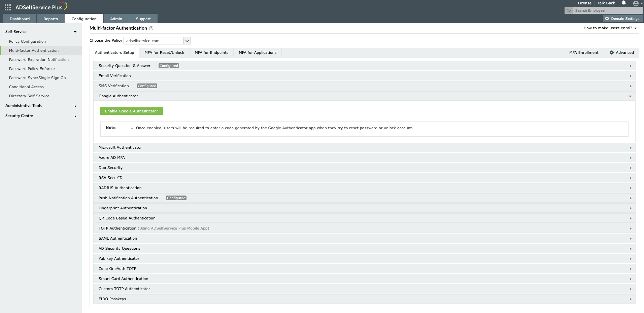Open Password Policy Enforcer

pyautogui.click(x=32, y=69)
